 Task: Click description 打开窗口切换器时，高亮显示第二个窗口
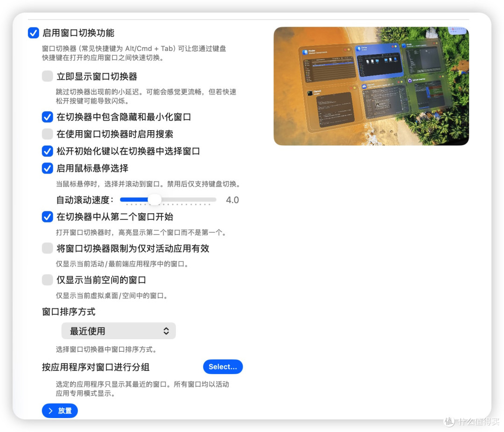[x=141, y=233]
